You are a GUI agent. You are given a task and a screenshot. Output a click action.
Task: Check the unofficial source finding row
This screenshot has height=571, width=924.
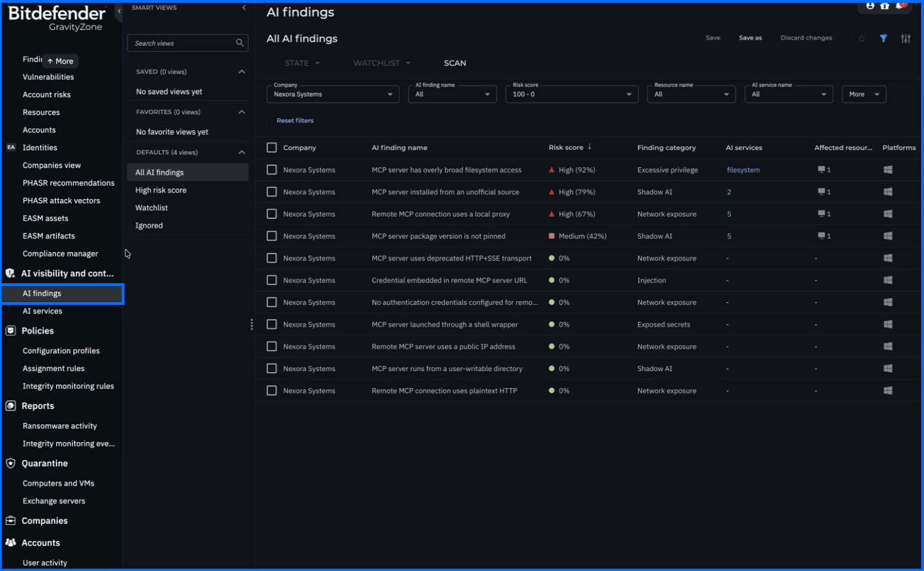(x=272, y=192)
